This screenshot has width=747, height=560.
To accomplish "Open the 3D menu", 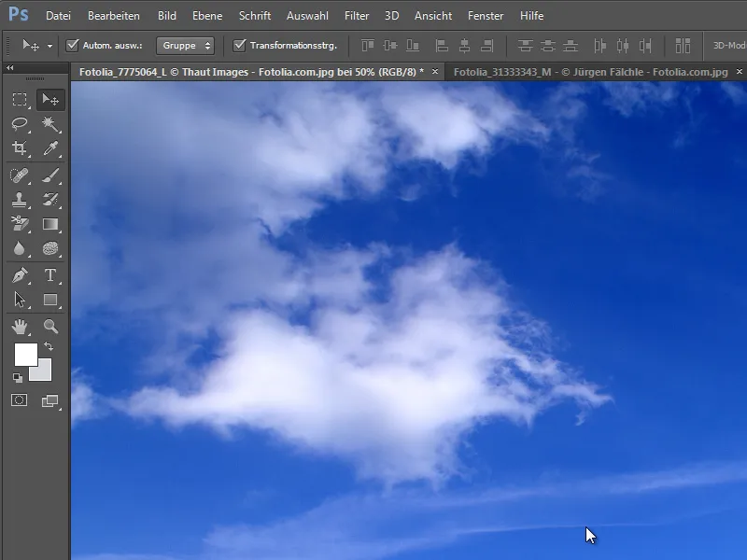I will (x=391, y=16).
